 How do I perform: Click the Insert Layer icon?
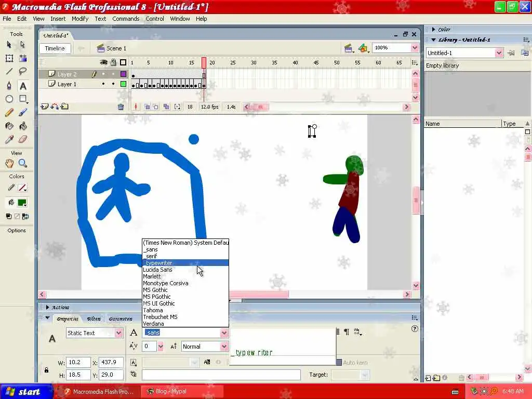(x=45, y=107)
